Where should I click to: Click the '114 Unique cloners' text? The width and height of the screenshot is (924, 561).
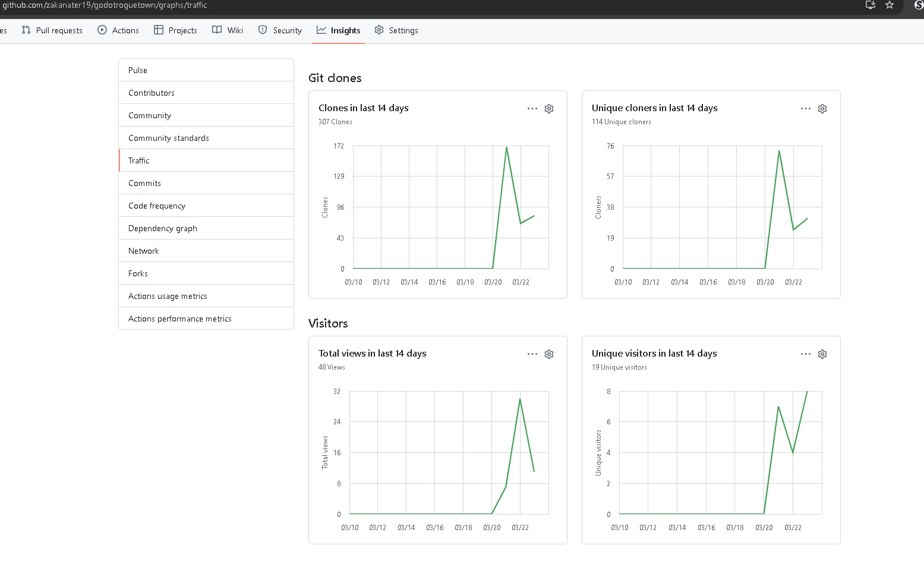pos(621,122)
